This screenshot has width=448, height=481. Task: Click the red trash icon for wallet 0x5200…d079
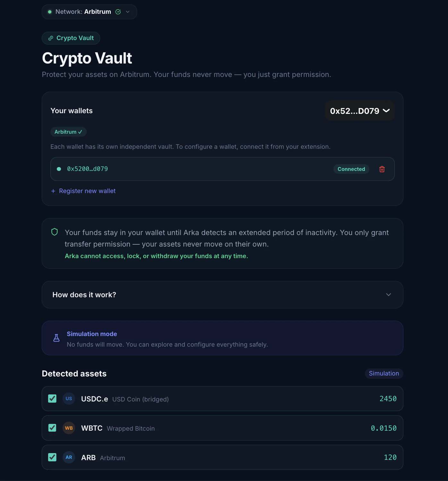click(382, 169)
